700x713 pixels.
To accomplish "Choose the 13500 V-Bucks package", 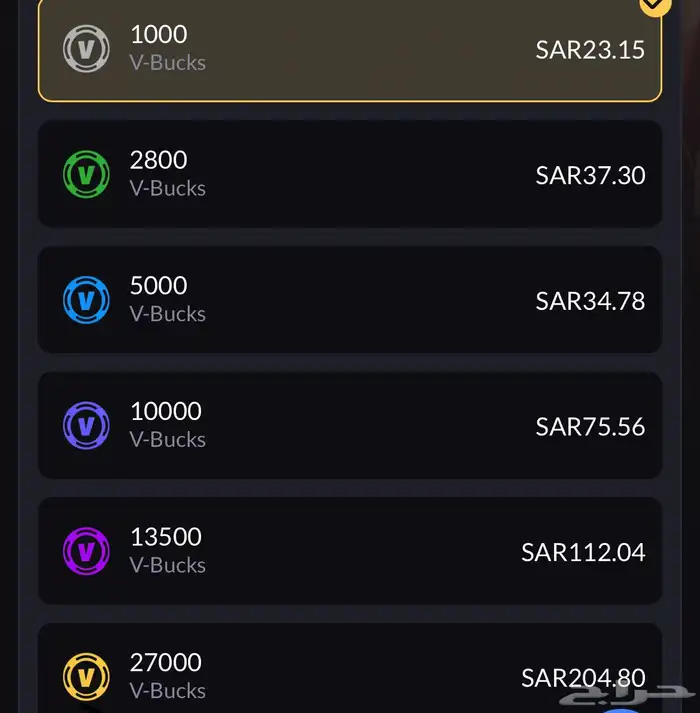I will [350, 551].
